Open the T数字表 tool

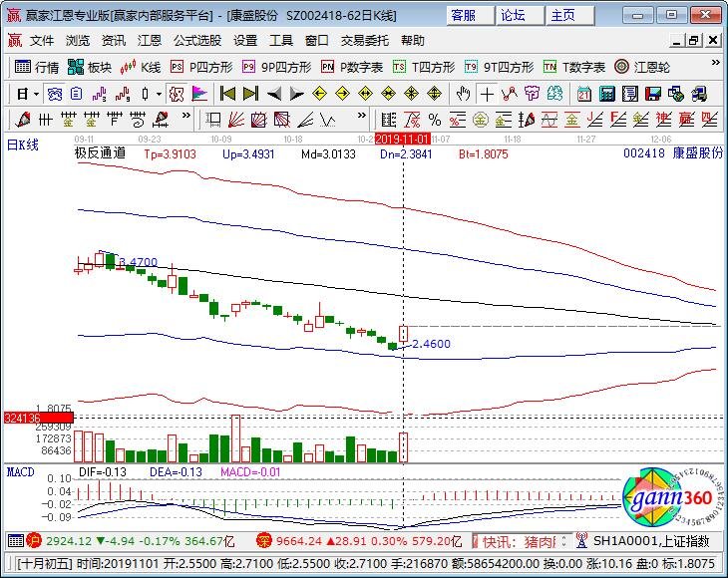click(x=574, y=67)
